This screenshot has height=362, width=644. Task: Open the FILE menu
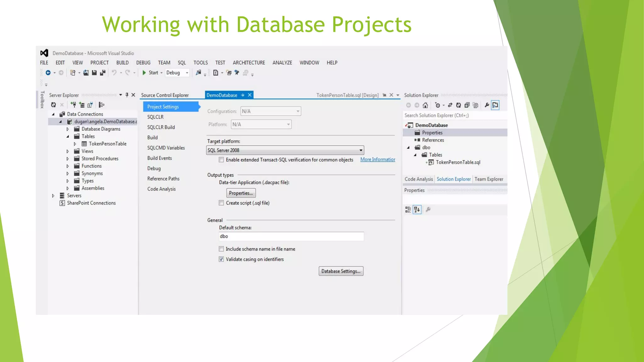coord(44,63)
